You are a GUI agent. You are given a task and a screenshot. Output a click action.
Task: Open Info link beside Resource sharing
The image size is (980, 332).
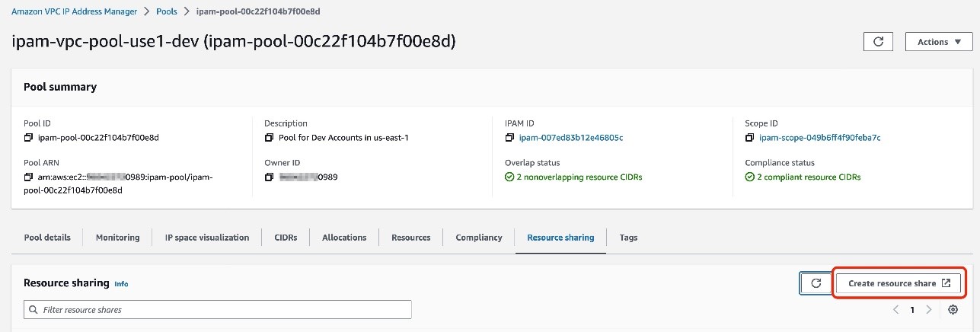[121, 283]
